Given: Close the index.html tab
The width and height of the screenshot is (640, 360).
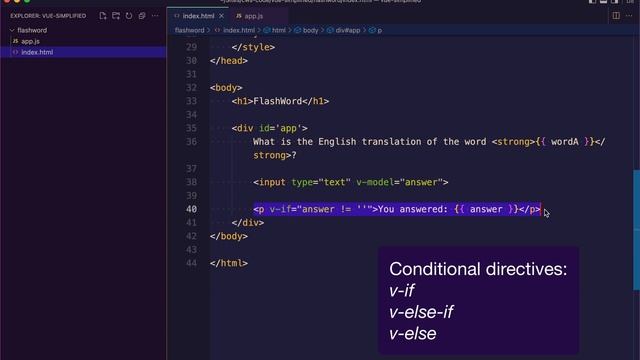Looking at the screenshot, I should 221,16.
